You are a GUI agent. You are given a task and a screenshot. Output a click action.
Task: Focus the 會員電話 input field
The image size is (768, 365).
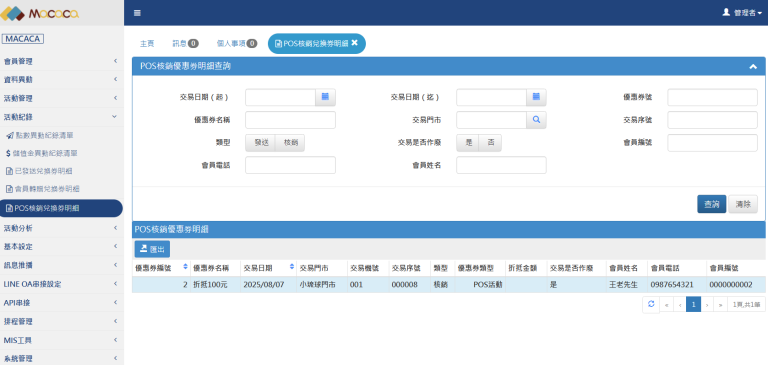click(x=290, y=165)
